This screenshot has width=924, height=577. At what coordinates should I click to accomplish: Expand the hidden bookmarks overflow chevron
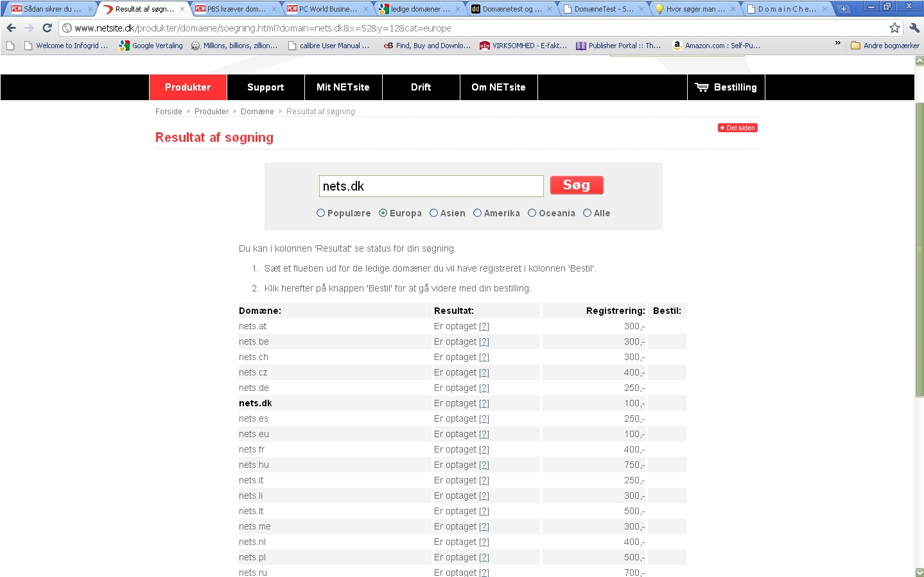837,43
